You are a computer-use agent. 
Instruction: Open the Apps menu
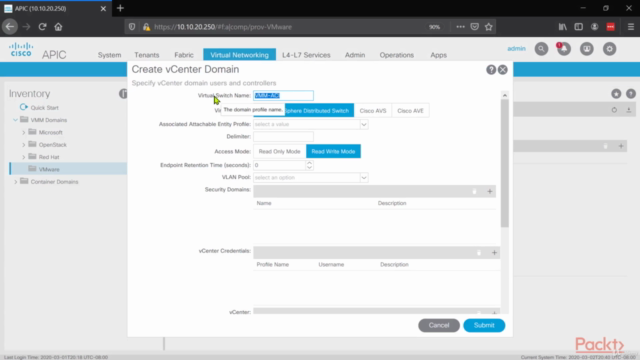[438, 55]
